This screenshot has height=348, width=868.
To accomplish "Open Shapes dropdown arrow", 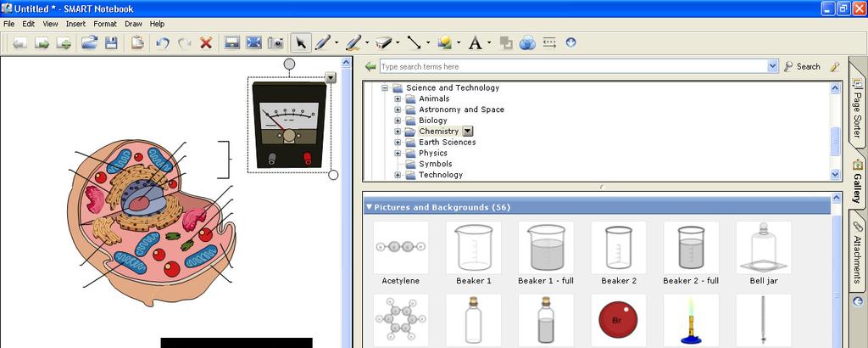I will [458, 42].
